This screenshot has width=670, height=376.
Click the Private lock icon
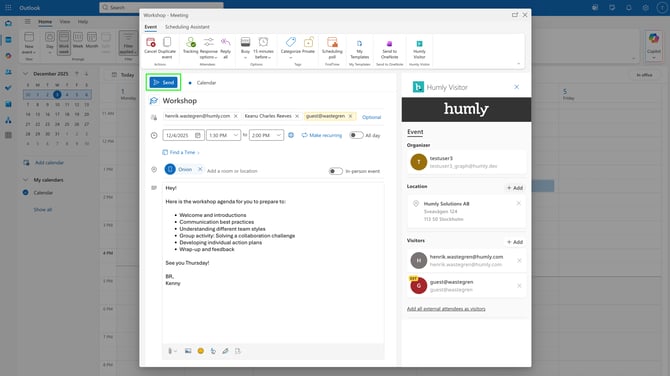(x=308, y=42)
